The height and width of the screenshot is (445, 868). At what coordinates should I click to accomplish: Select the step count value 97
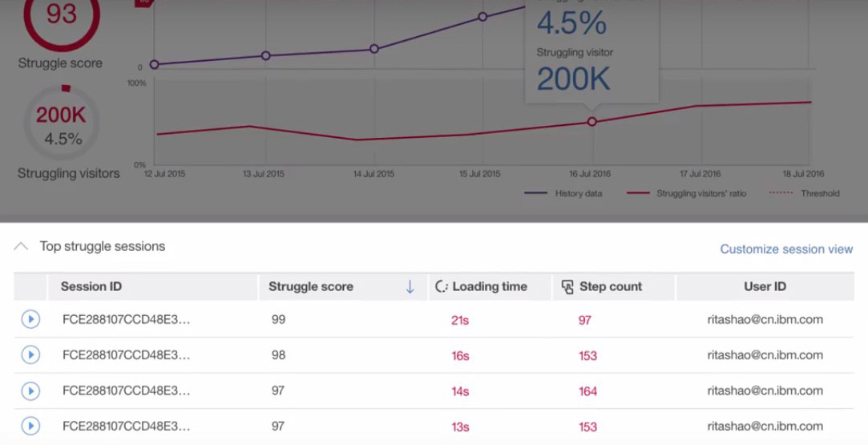[584, 320]
